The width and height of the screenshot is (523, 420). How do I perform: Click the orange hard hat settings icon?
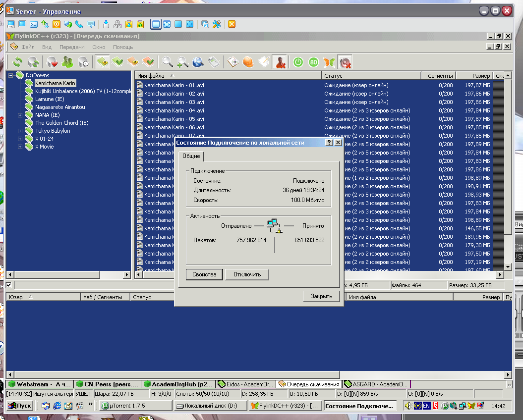tap(248, 62)
